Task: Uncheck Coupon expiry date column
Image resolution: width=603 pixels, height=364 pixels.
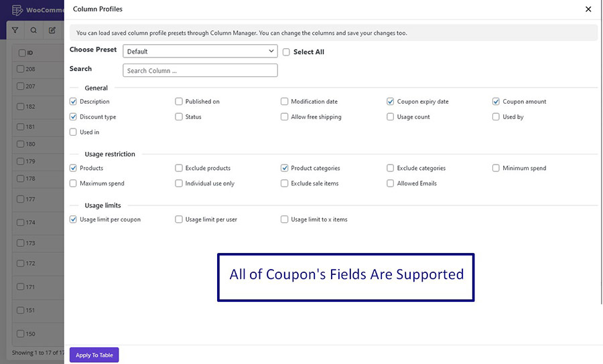Action: tap(391, 101)
